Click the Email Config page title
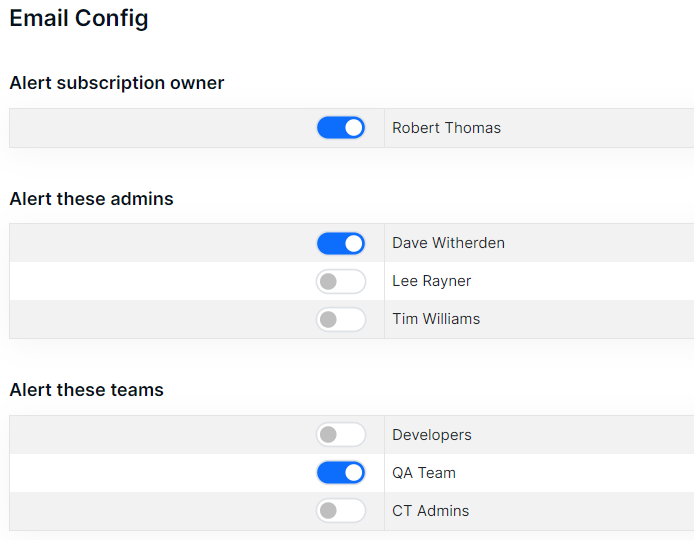 point(79,19)
